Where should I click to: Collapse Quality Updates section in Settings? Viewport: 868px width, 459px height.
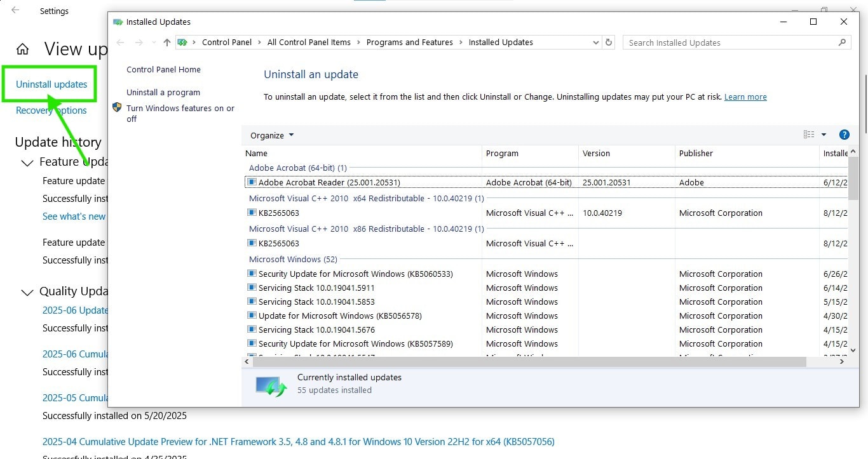(27, 293)
